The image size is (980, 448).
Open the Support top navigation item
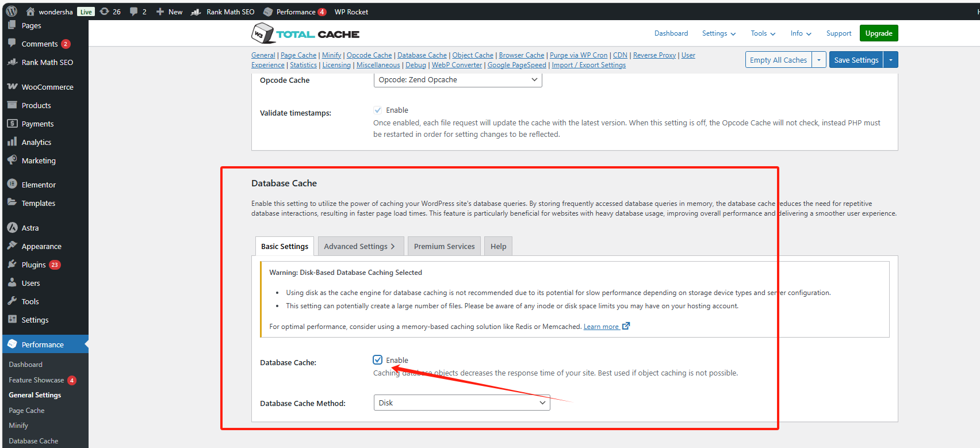[839, 33]
